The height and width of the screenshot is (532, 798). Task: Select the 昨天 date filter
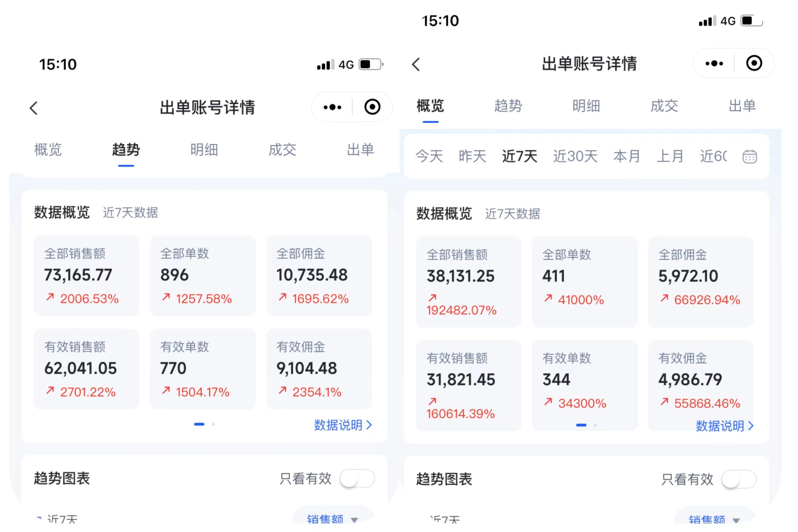point(472,156)
